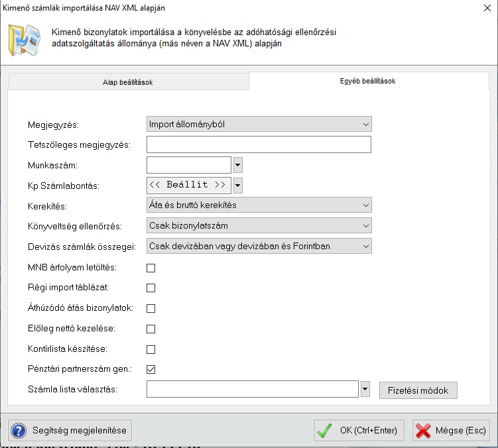Click the green checkmark OK icon
This screenshot has height=448, width=498.
[324, 431]
